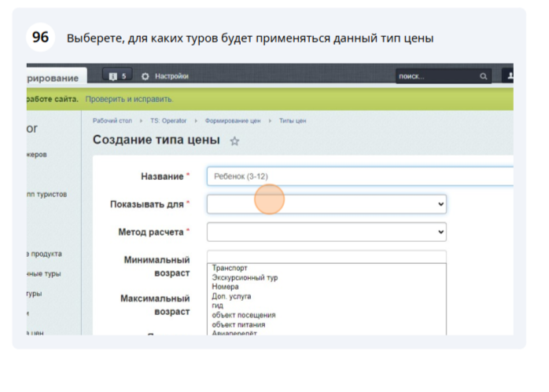Click the Минимальный возраст field
Viewport: 549px width, 392px height.
coord(326,257)
